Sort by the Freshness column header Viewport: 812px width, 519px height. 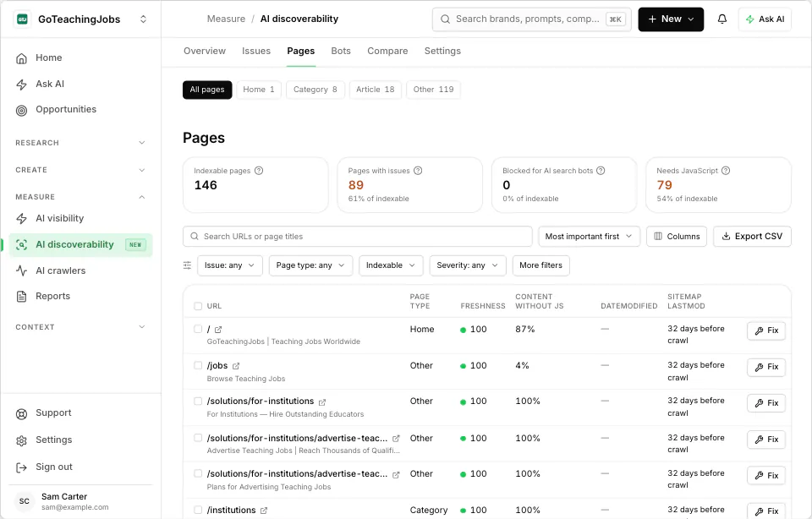pos(483,306)
